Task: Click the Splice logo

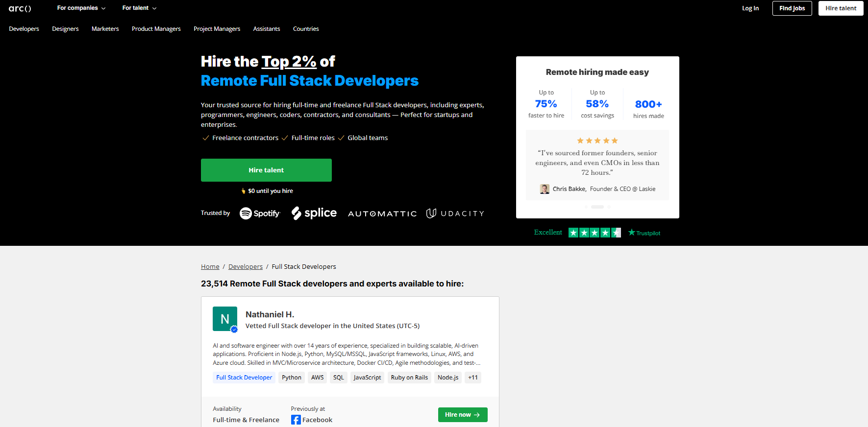Action: coord(314,213)
